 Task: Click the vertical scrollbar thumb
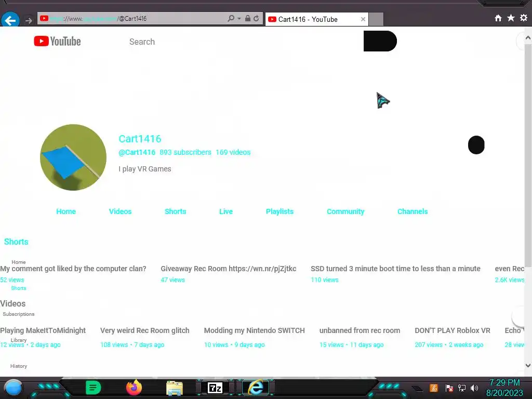click(x=528, y=154)
